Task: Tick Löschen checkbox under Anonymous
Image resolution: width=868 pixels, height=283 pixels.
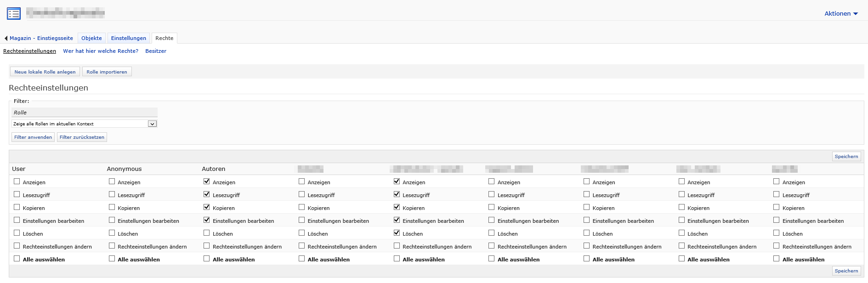Action: pyautogui.click(x=112, y=233)
